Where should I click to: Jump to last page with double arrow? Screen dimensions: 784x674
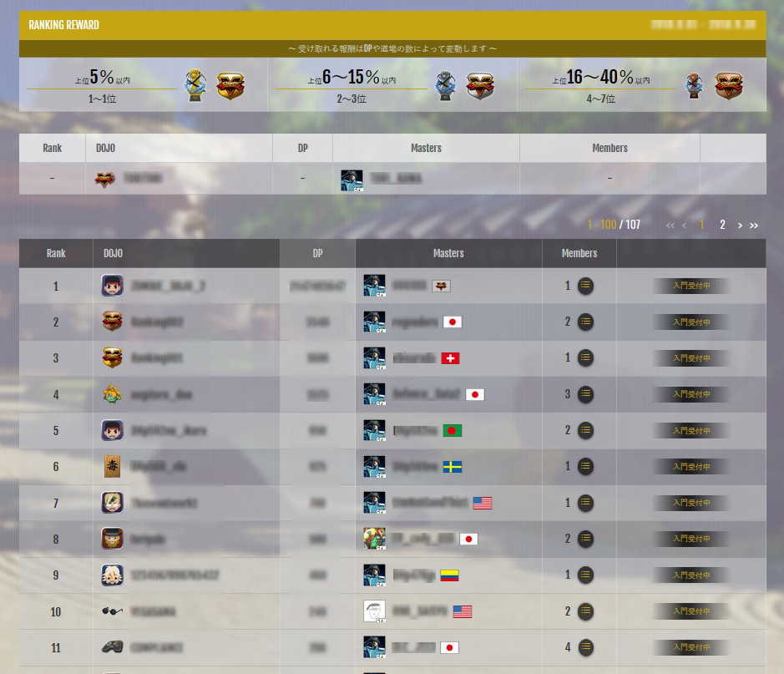click(x=754, y=225)
